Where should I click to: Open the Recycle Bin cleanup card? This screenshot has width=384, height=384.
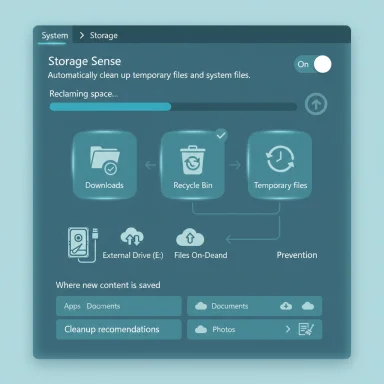point(193,165)
